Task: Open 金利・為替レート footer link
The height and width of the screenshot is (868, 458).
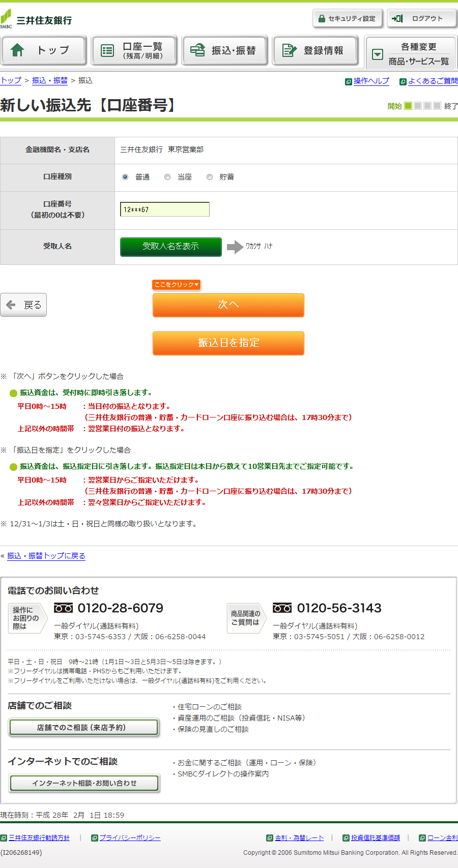Action: (x=299, y=838)
